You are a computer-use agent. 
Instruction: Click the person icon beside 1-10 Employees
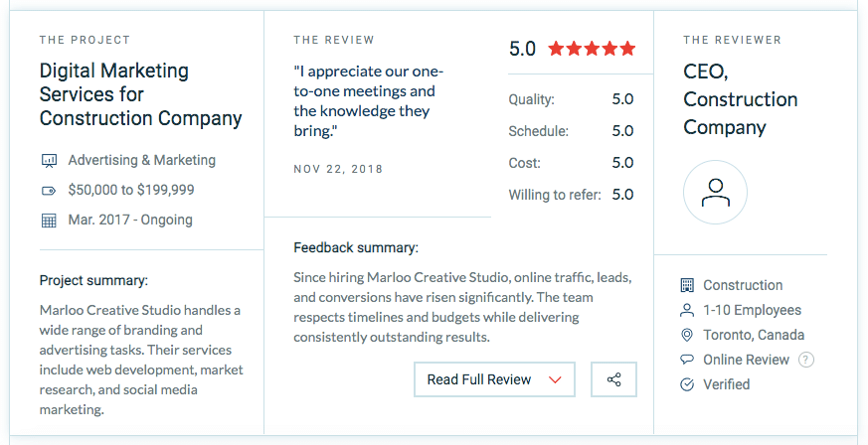(686, 310)
